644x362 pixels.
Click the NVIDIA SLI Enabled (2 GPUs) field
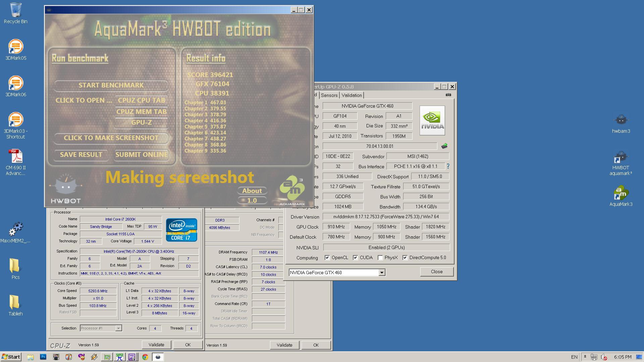click(x=386, y=248)
